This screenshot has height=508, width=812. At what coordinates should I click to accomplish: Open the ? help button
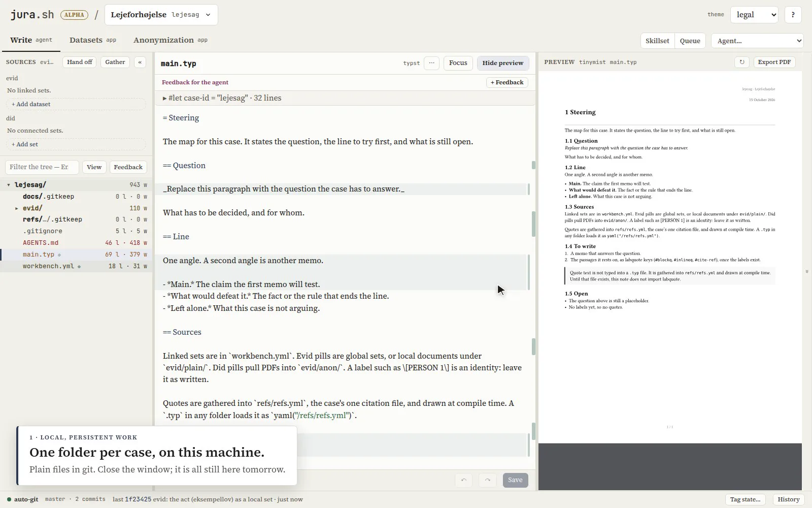click(793, 15)
